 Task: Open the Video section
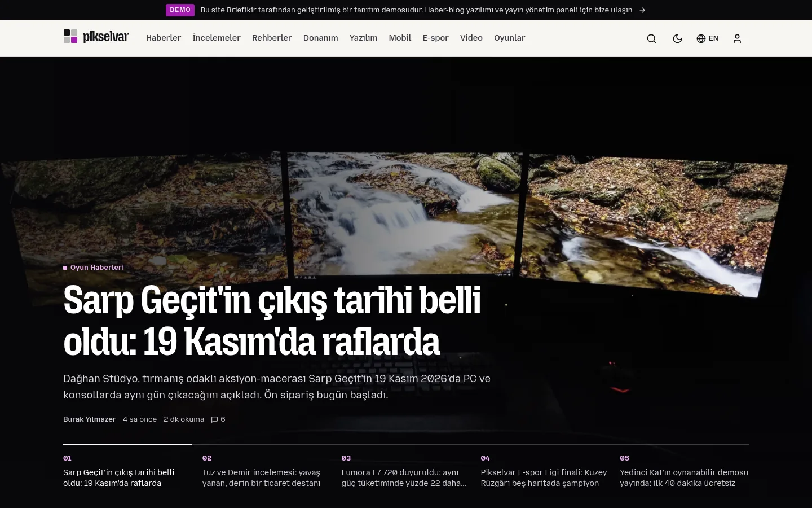471,38
